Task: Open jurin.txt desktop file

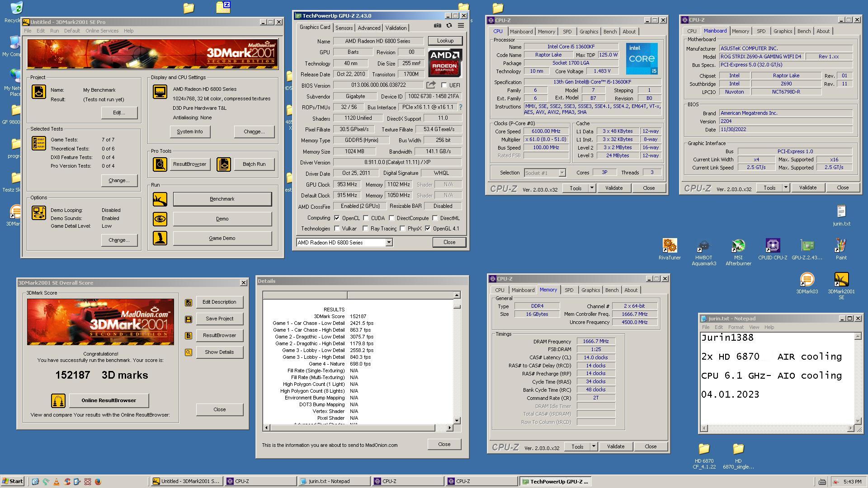Action: (x=841, y=216)
